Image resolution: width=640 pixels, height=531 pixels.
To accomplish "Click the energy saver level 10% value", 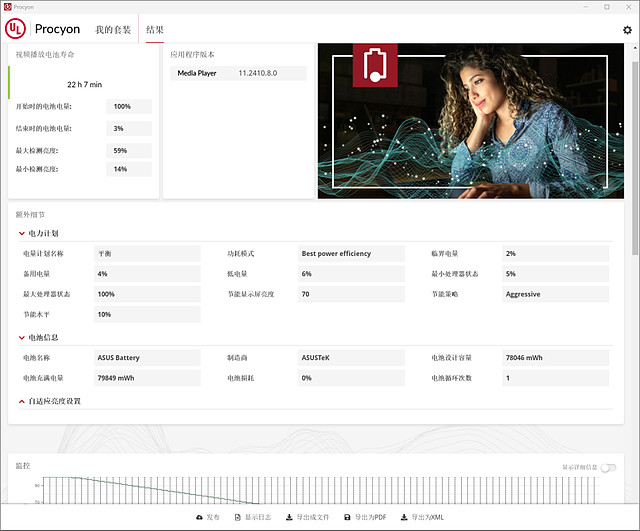I will (147, 315).
